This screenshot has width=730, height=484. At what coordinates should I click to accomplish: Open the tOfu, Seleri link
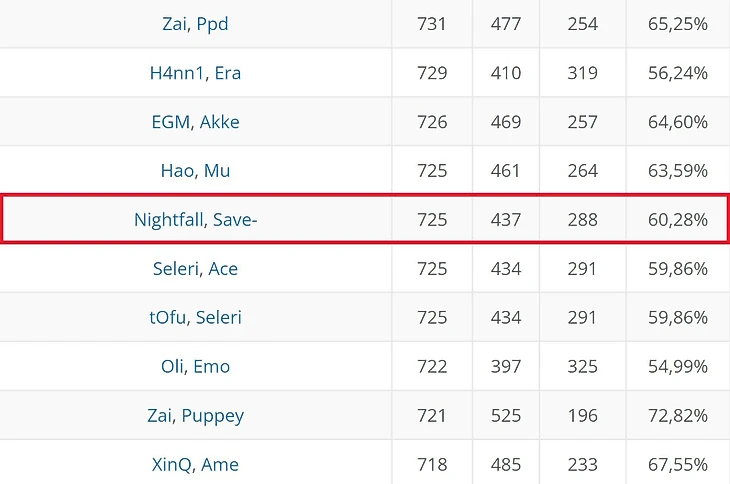[195, 318]
